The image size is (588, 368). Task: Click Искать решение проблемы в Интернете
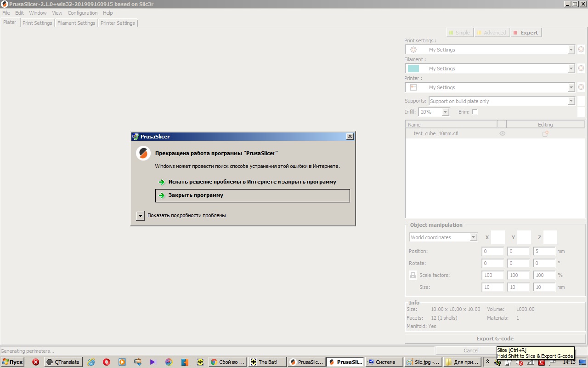point(253,182)
